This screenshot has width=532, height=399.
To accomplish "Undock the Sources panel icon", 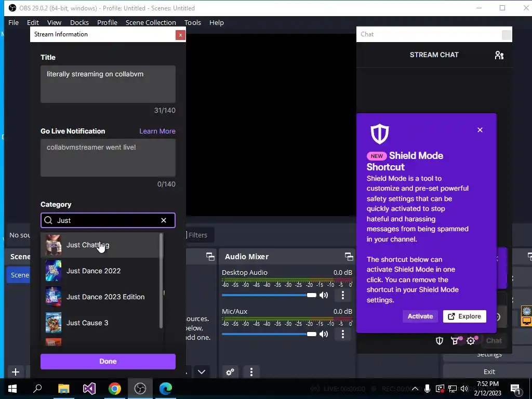I will click(210, 257).
